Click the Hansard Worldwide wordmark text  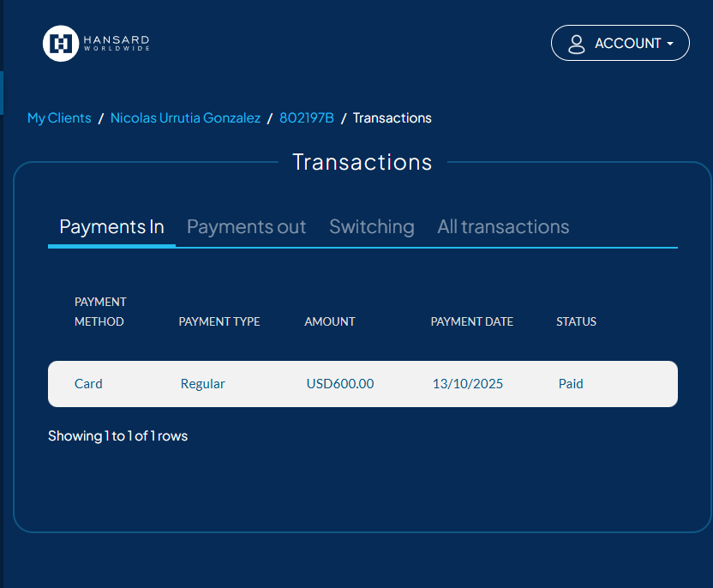pos(117,43)
